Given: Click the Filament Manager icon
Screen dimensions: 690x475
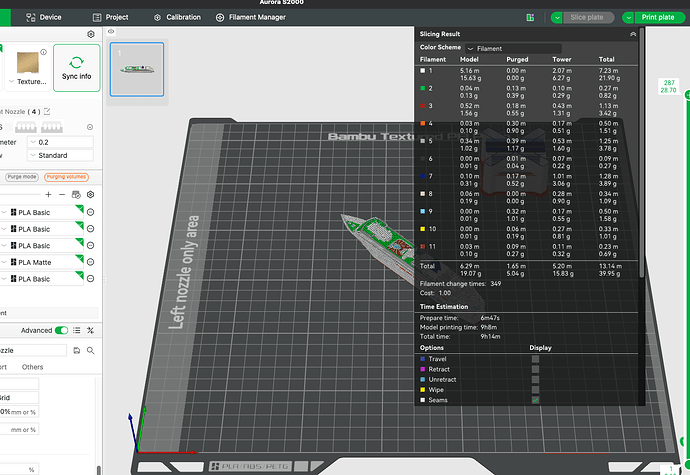Looking at the screenshot, I should (220, 17).
